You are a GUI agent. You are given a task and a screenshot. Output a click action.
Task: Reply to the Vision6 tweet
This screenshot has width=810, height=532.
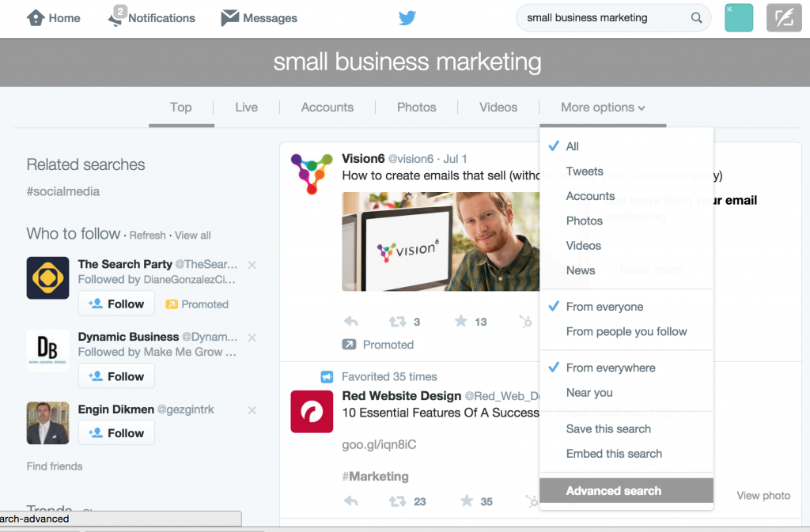pos(350,322)
